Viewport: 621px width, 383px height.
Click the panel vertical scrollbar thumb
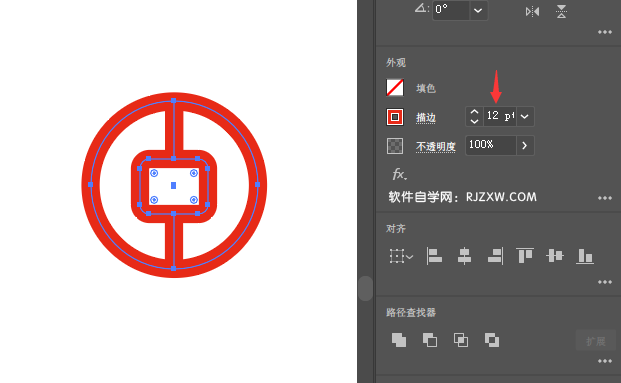click(x=365, y=288)
